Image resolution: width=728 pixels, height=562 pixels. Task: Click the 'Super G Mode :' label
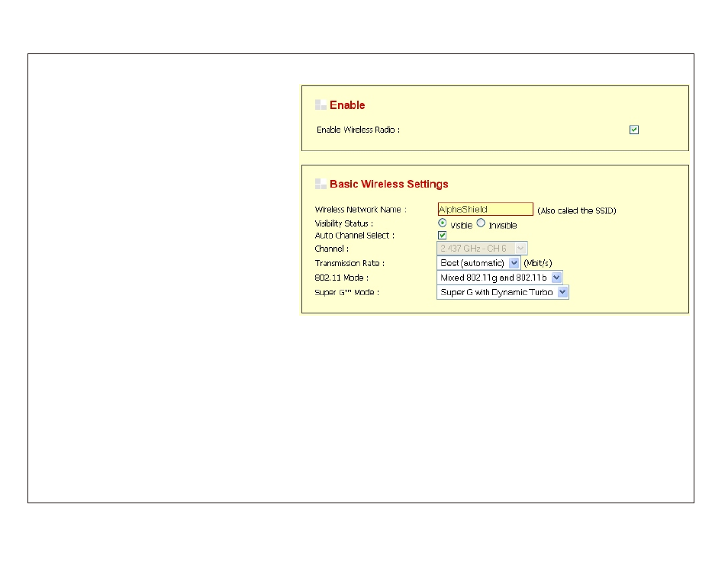click(346, 292)
